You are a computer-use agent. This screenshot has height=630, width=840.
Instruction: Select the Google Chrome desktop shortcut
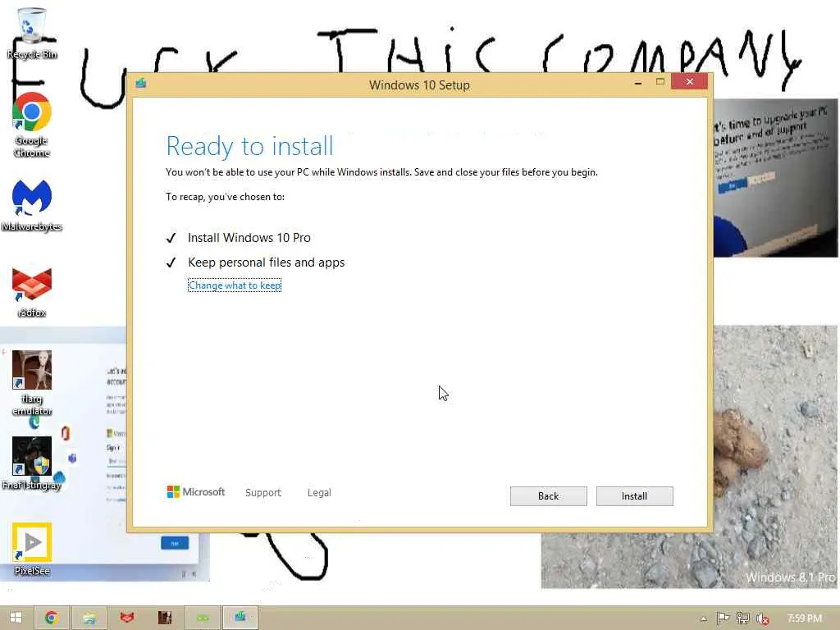pos(32,126)
